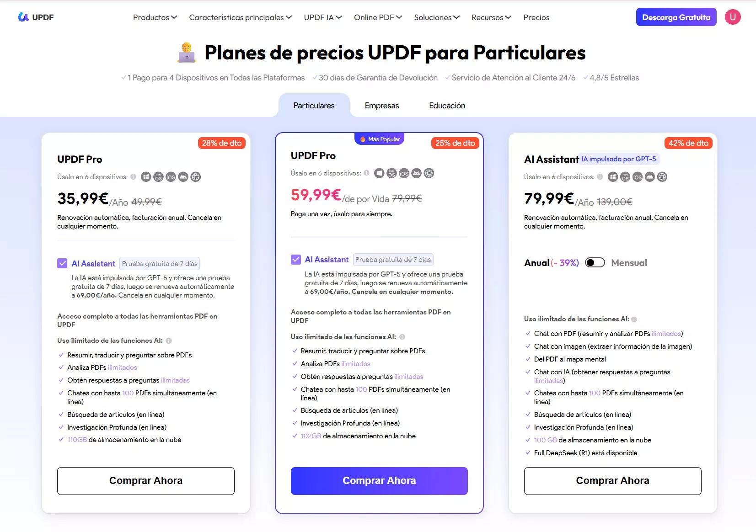Uncheck AI Assistant in lifetime plan card
Viewport: 756px width, 532px height.
(296, 260)
